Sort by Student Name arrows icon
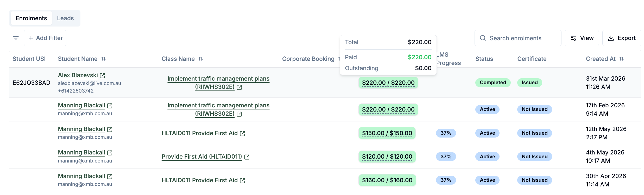 pos(104,59)
